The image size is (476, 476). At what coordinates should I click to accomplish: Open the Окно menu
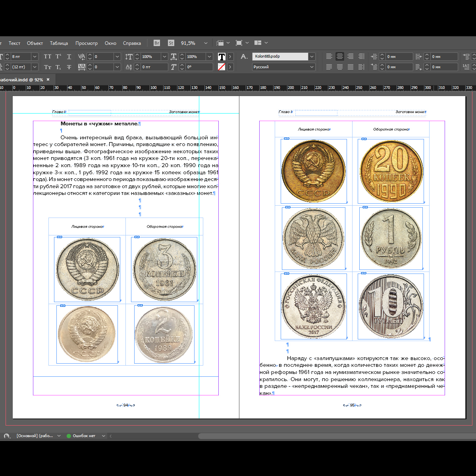(110, 43)
